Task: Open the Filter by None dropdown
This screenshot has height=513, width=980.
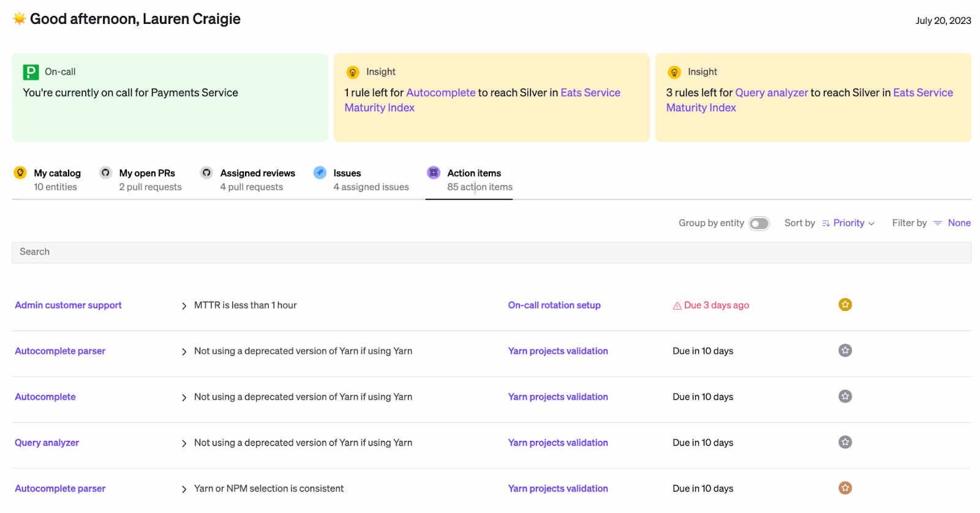Action: click(x=959, y=223)
